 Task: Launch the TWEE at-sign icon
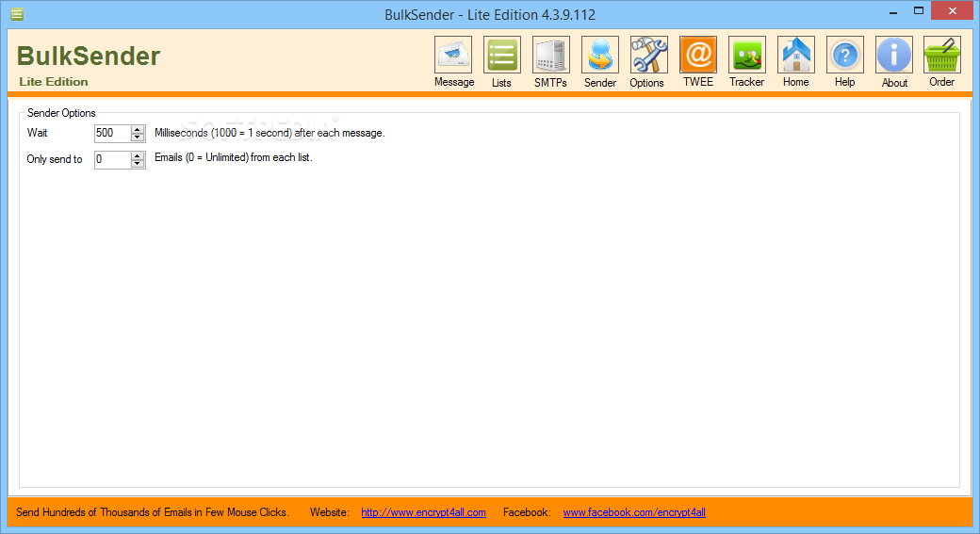point(698,55)
